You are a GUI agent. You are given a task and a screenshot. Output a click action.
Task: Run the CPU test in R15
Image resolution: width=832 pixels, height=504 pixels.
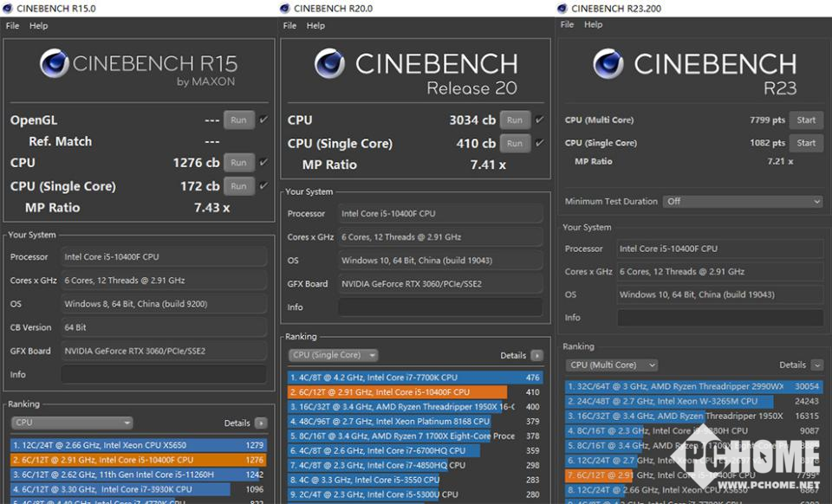(239, 162)
